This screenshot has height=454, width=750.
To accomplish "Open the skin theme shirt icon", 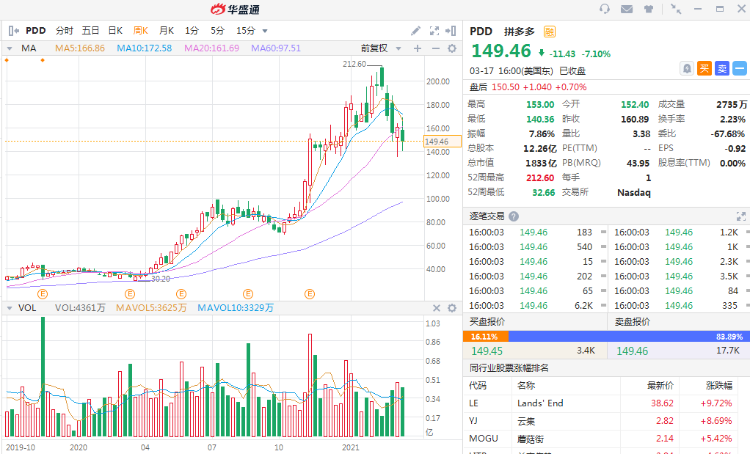I will 649,9.
